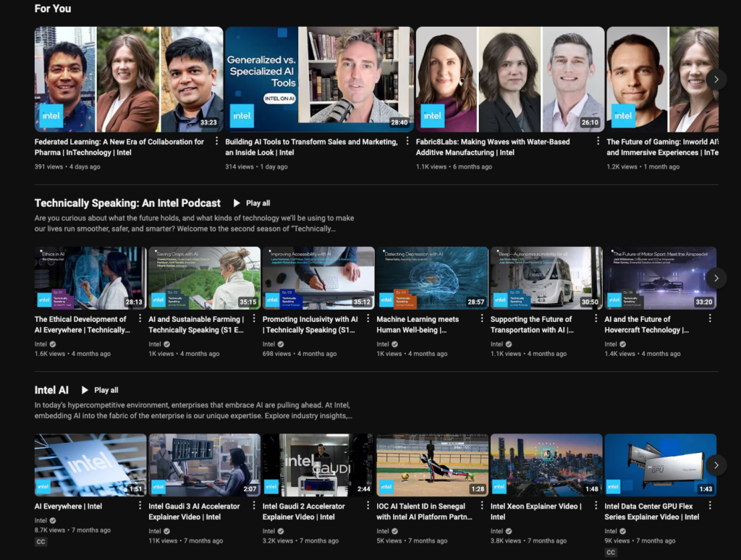Open Intel Xeon Explainer Video title
The image size is (741, 560).
click(536, 512)
